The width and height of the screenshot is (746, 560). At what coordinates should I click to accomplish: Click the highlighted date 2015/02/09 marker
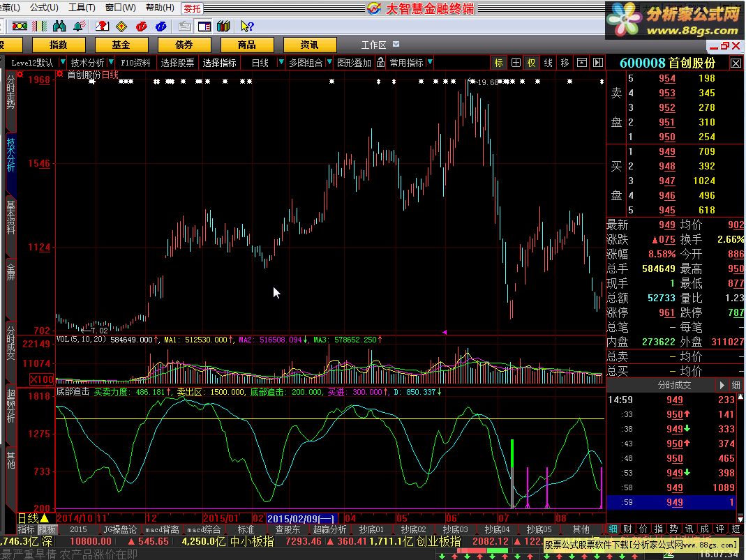pyautogui.click(x=302, y=519)
